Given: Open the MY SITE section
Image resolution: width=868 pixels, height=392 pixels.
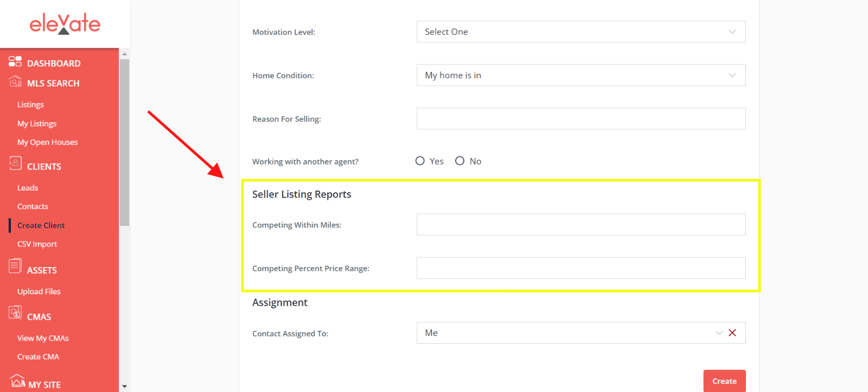Looking at the screenshot, I should click(x=44, y=385).
